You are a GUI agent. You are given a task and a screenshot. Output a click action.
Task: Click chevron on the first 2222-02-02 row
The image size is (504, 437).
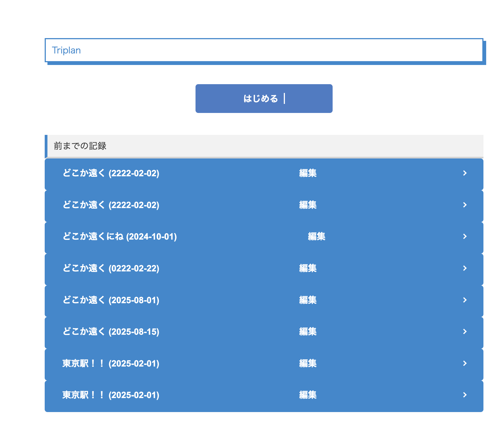pos(465,173)
